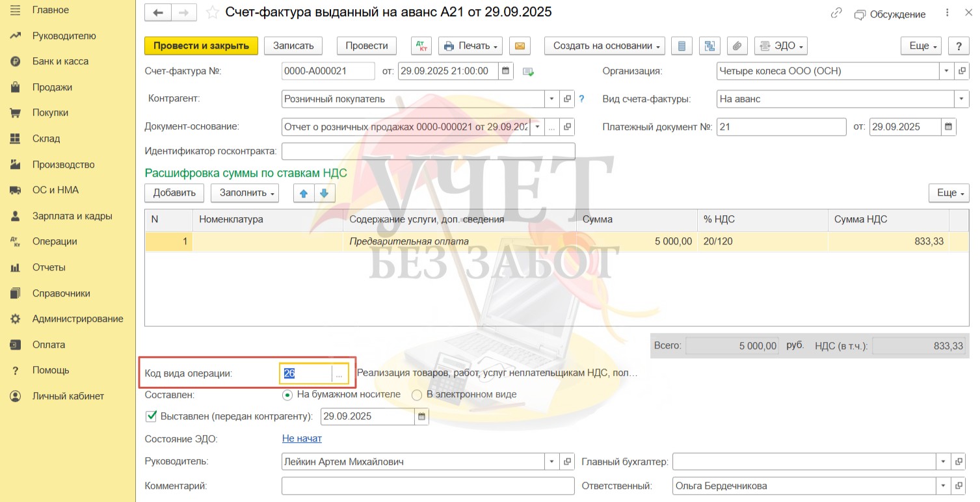Expand the Организация dropdown list

[x=945, y=71]
